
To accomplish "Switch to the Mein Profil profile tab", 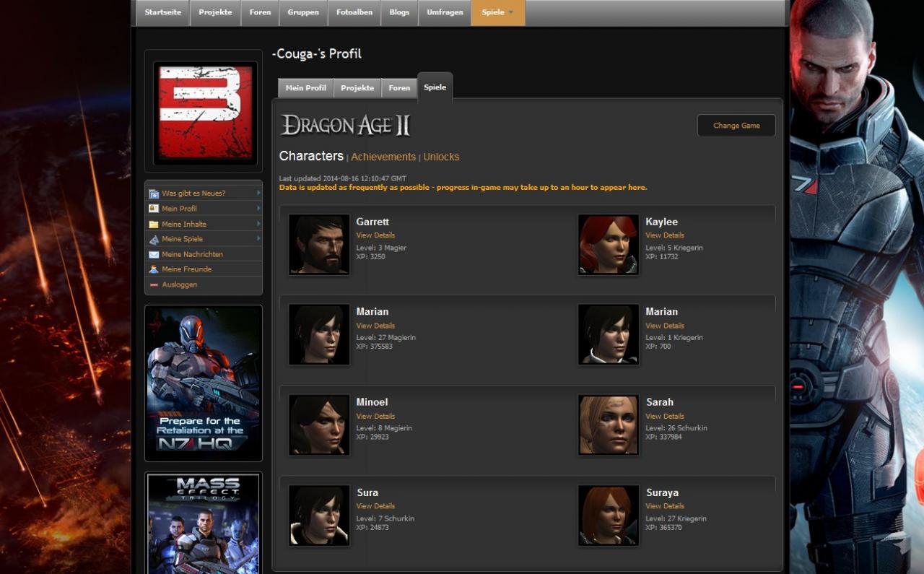I will click(305, 88).
